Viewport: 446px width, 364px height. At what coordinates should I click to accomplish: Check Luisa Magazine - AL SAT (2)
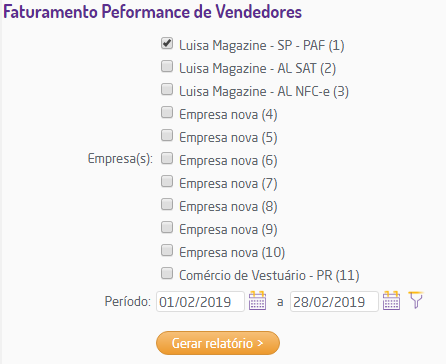click(167, 66)
